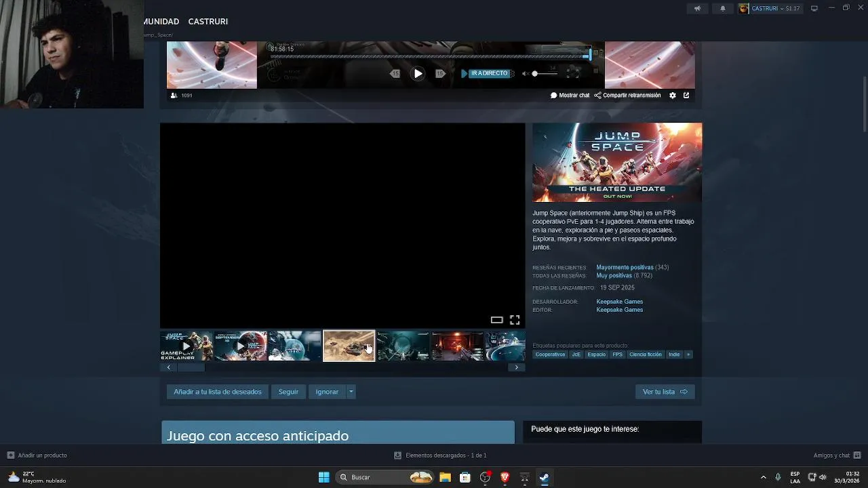
Task: Open the Steam notifications bell
Action: pyautogui.click(x=723, y=8)
